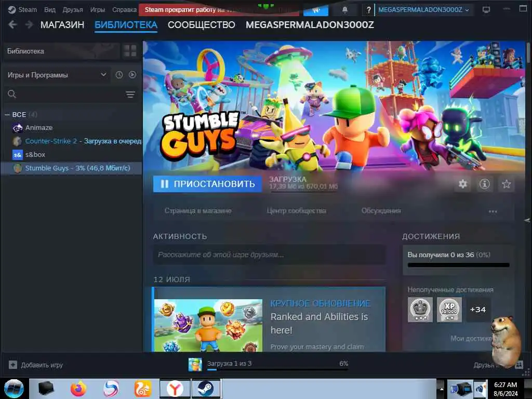532x399 pixels.
Task: Open Stumble Guys settings gear
Action: (463, 184)
